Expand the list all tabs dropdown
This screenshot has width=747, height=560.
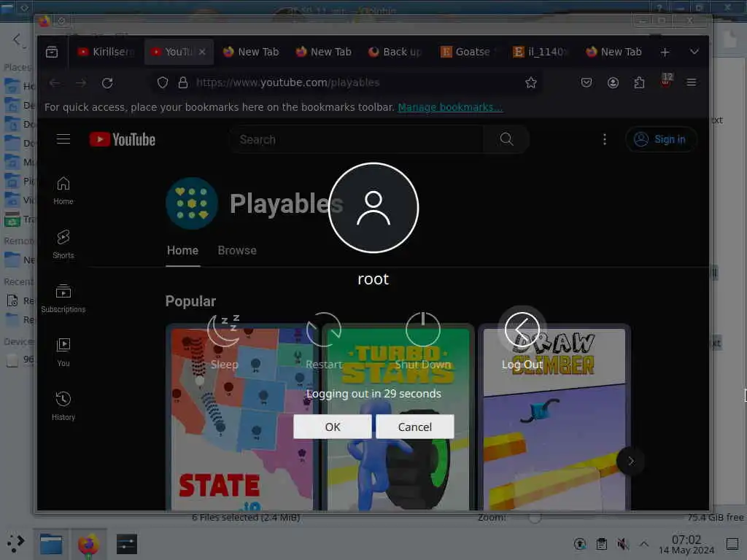coord(694,52)
